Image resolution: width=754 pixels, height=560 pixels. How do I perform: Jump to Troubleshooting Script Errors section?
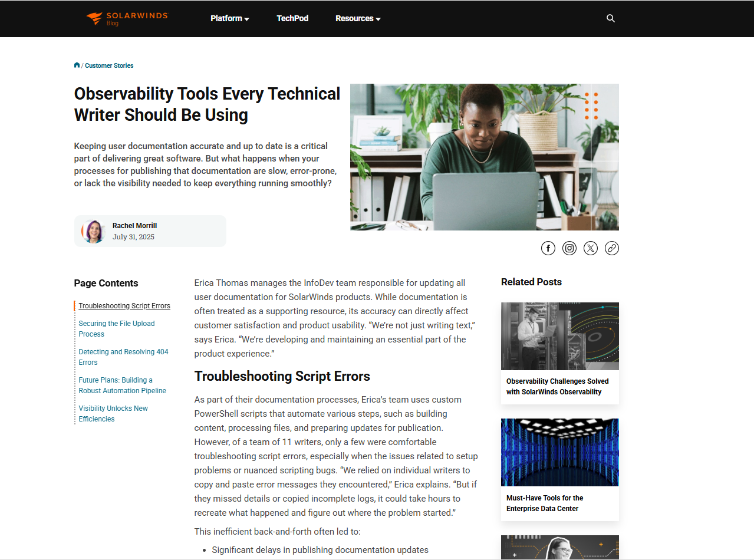(x=124, y=306)
